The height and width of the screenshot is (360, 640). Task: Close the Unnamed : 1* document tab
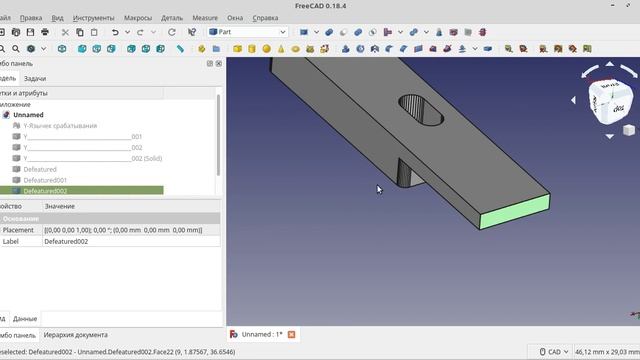pos(291,334)
